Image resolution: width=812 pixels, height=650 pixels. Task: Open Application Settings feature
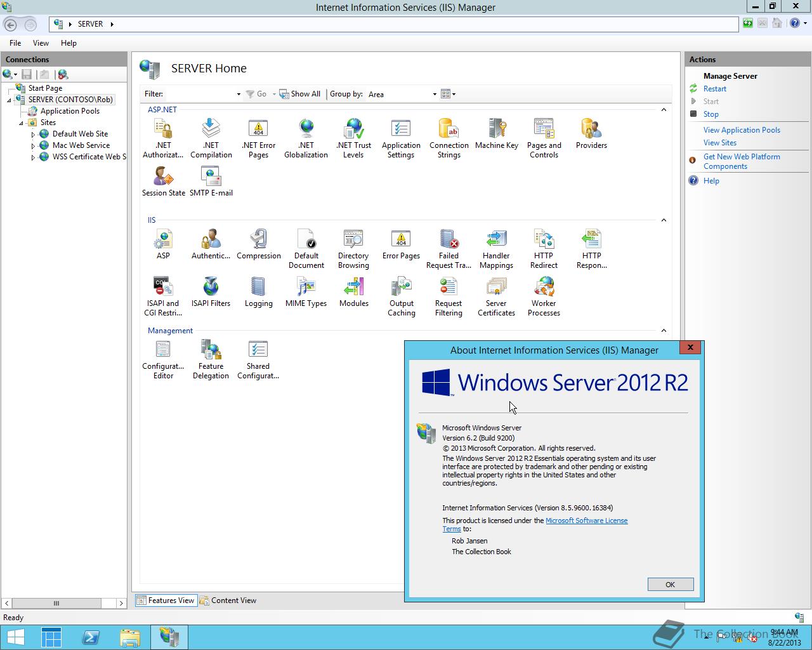[401, 138]
